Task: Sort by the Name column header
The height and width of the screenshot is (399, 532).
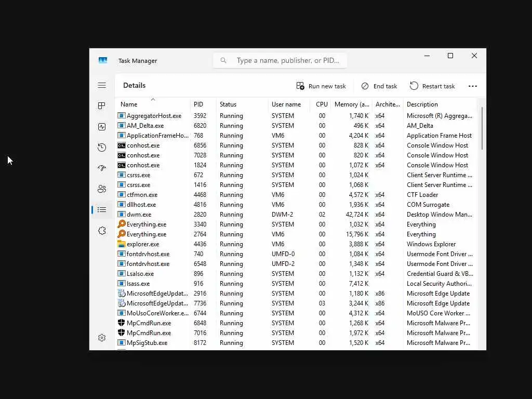Action: coord(153,104)
